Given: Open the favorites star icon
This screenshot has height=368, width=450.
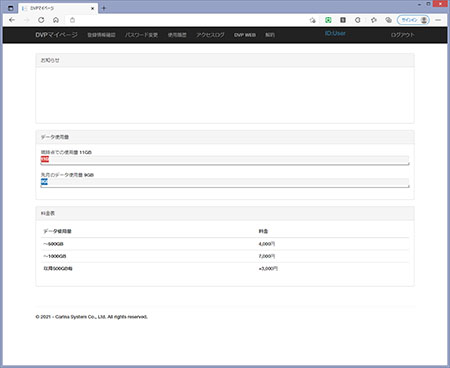Looking at the screenshot, I should tap(374, 20).
